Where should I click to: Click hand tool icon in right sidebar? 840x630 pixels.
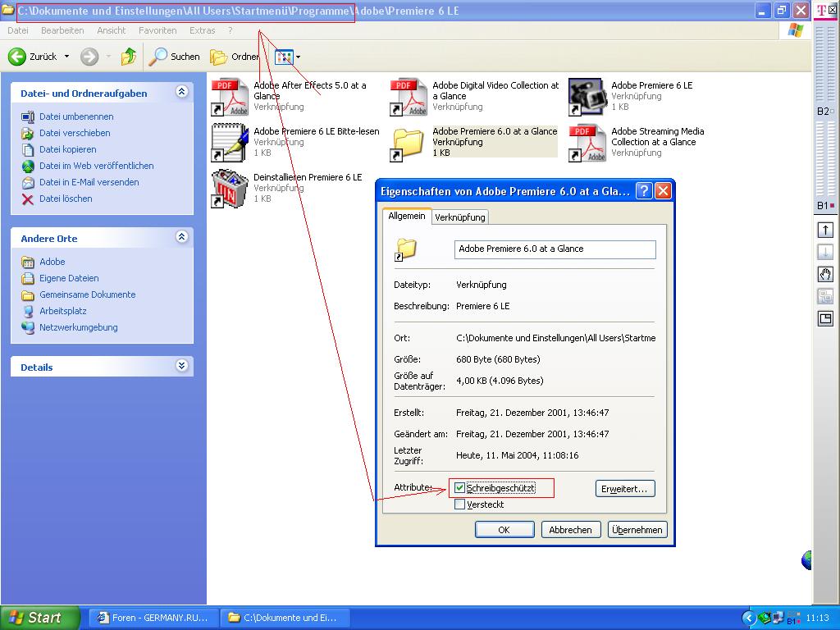coord(825,274)
